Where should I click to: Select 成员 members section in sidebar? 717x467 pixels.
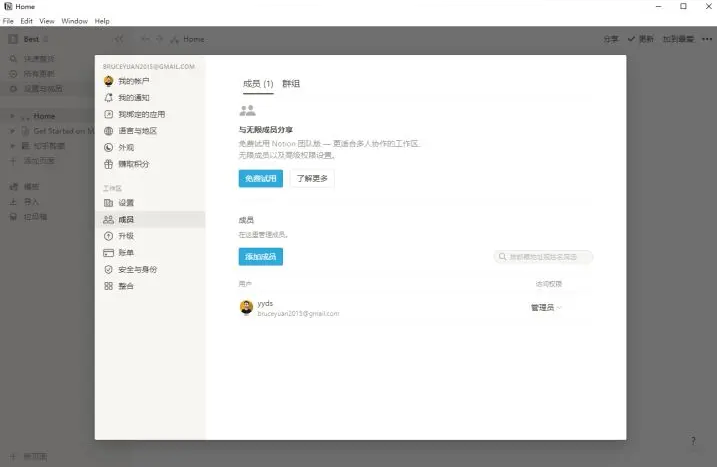tap(150, 220)
